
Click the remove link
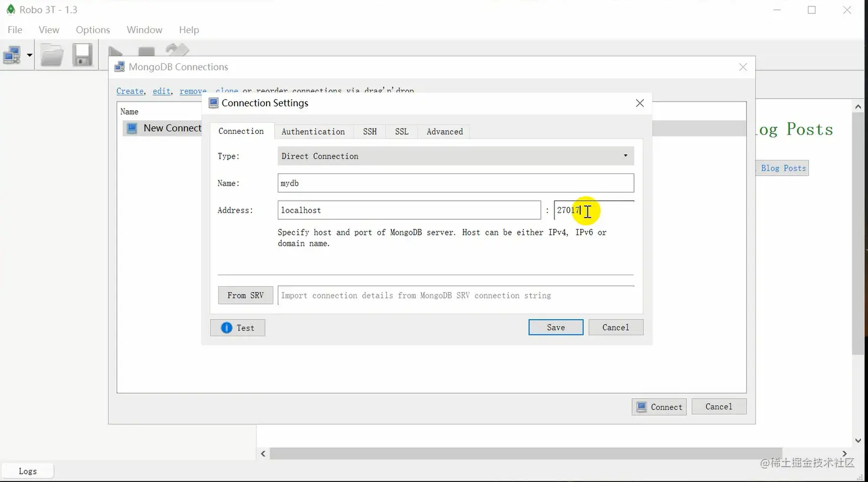(192, 91)
